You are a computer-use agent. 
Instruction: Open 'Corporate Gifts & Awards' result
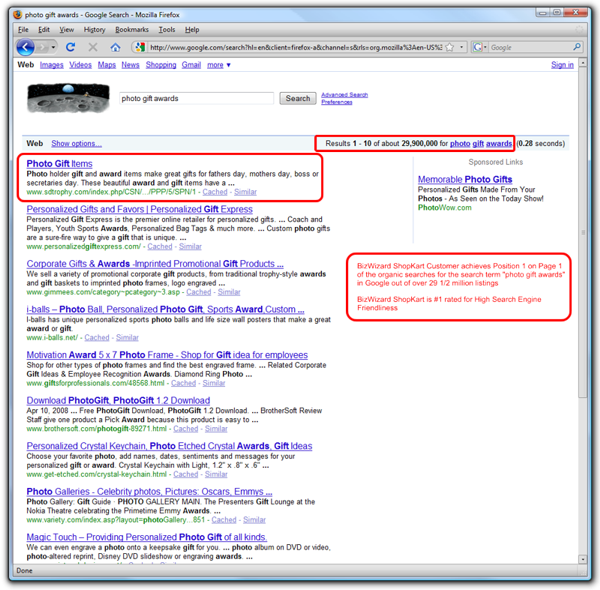155,264
